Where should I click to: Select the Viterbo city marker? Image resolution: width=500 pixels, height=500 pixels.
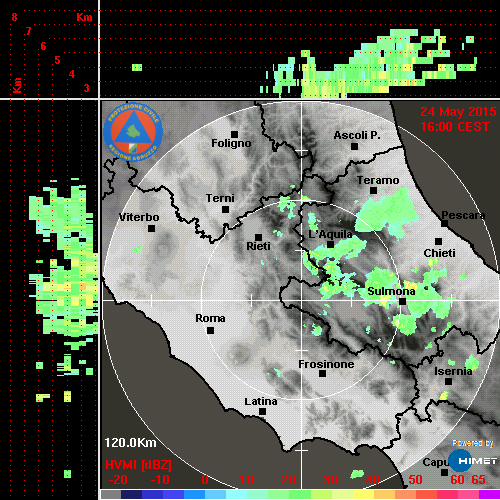(151, 229)
